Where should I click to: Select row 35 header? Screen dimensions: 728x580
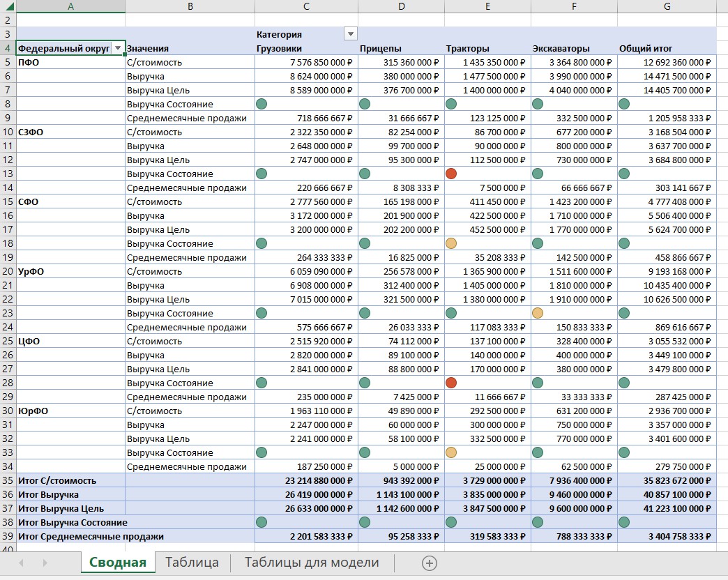[x=8, y=480]
